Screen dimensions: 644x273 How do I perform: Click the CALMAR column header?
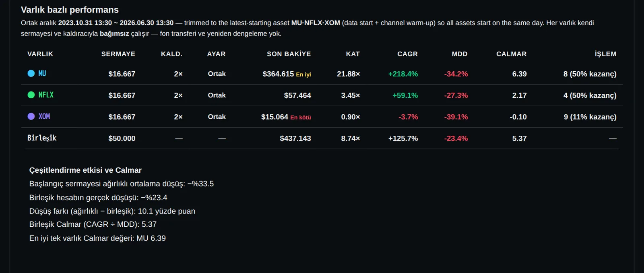pos(512,54)
